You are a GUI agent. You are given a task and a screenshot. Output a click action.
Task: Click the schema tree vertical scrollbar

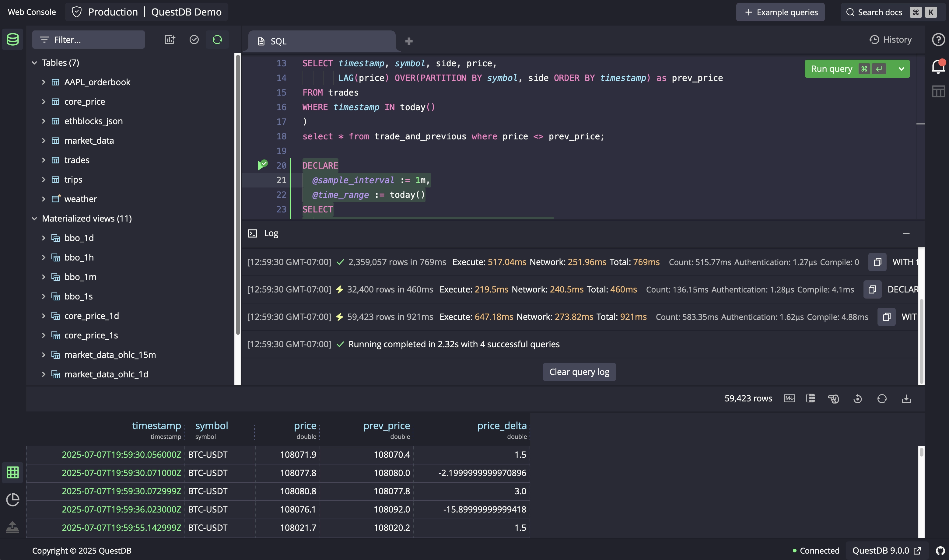(238, 195)
